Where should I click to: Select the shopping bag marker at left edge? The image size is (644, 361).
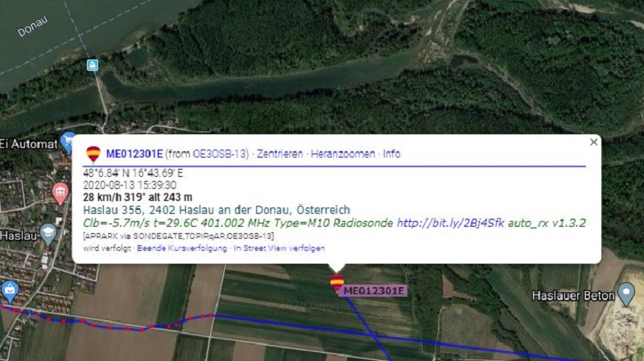click(10, 291)
